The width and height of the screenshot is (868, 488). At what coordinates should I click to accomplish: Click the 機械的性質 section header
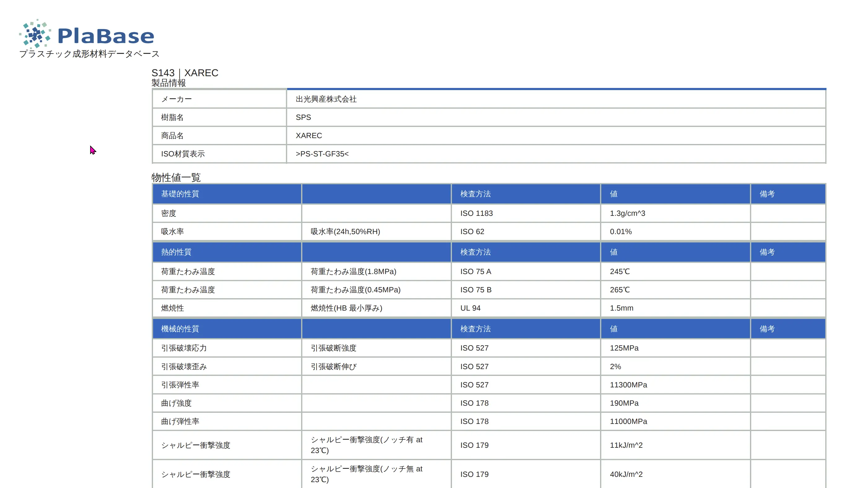(227, 329)
